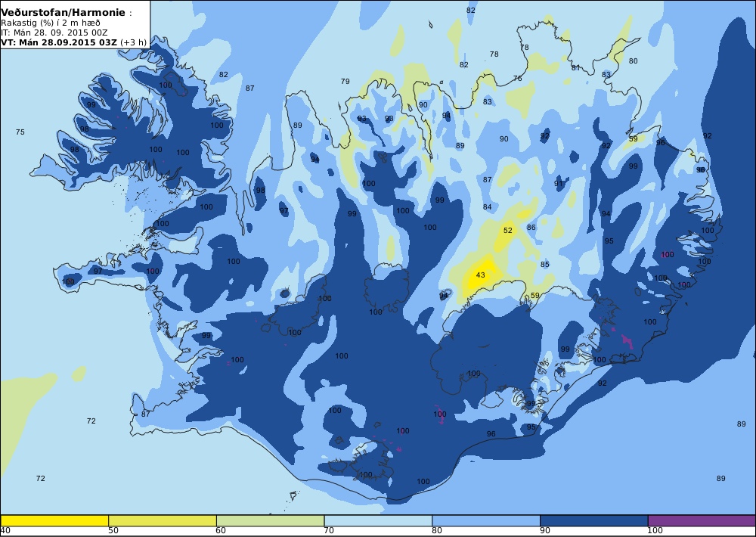Pick the pale yellow 50–60 legend swatch
Screen dimensions: 756x537
[x=163, y=520]
